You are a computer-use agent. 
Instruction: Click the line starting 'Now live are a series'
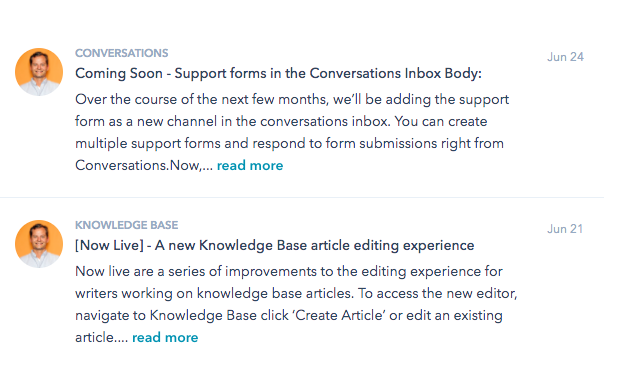289,271
